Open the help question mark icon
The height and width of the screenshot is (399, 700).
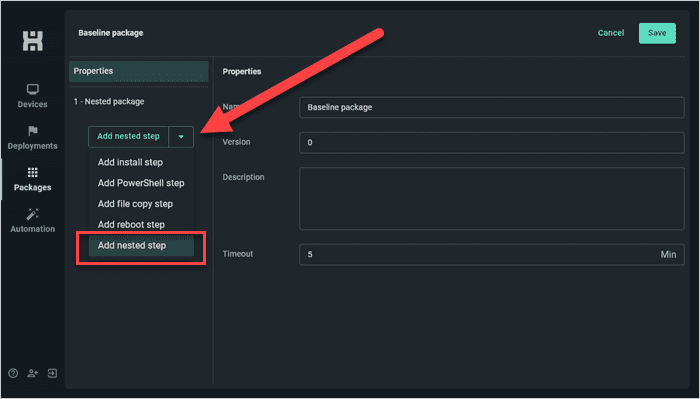pos(13,373)
